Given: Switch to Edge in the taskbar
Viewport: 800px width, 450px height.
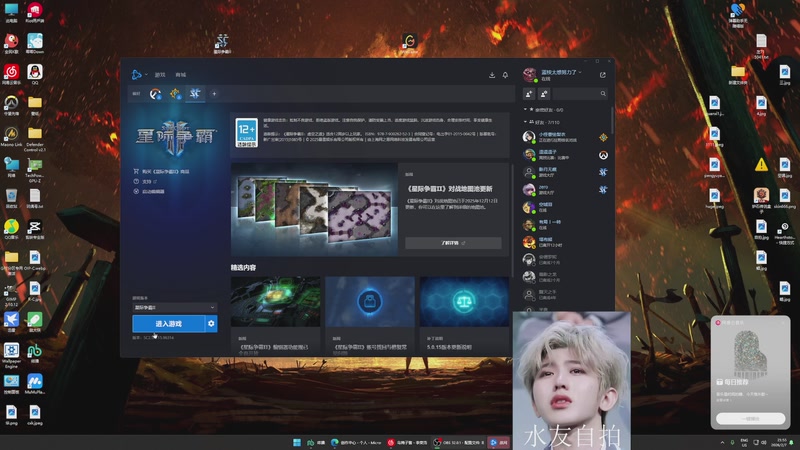Looking at the screenshot, I should pyautogui.click(x=356, y=442).
